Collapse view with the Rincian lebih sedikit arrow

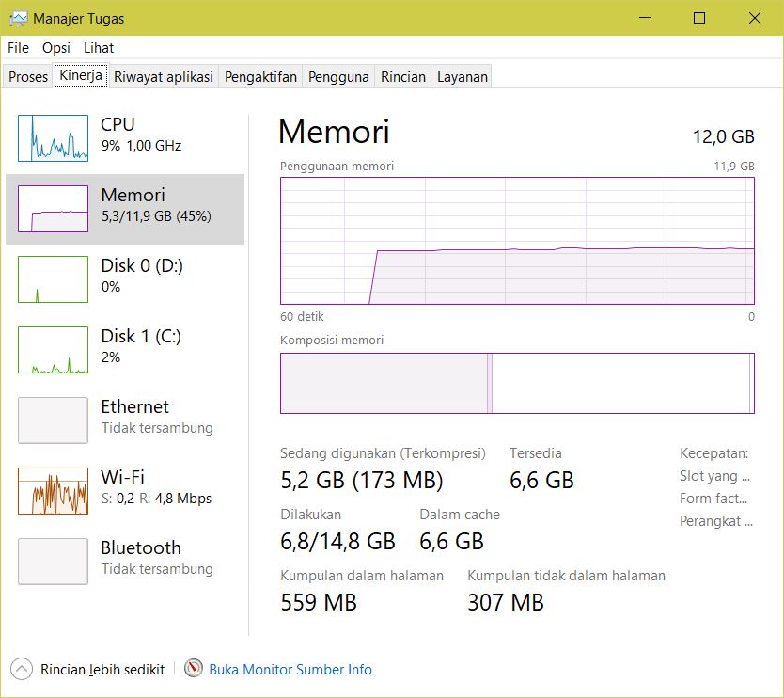point(22,669)
